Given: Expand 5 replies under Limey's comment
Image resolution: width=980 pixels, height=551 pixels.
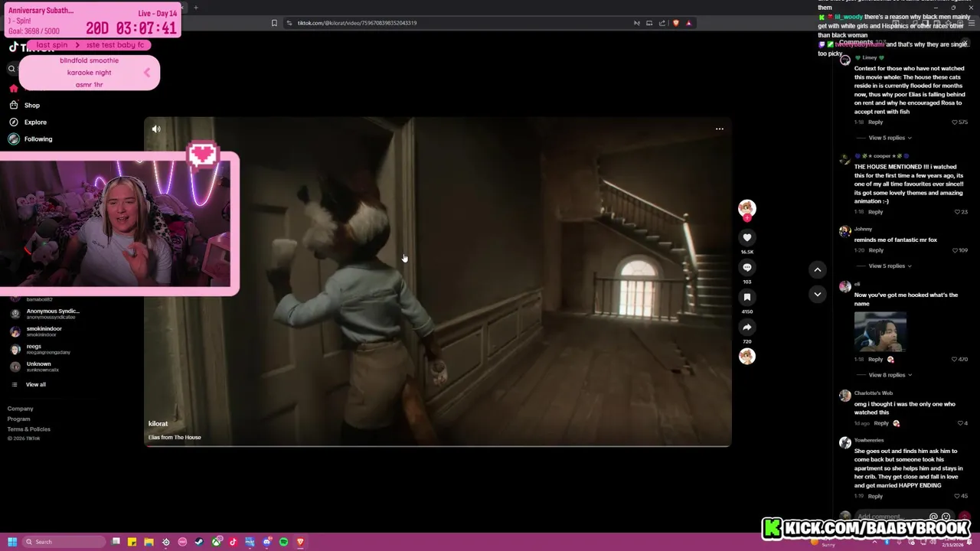Looking at the screenshot, I should click(x=890, y=138).
